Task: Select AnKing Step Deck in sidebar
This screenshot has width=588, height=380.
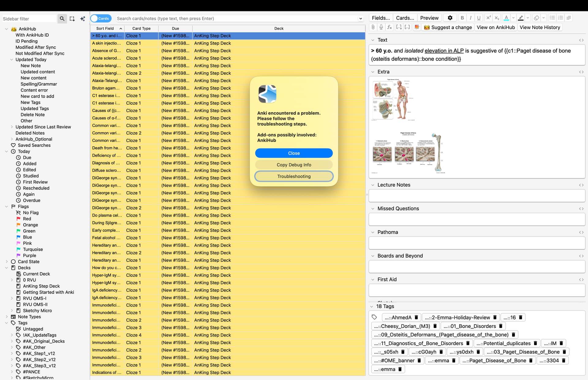Action: (41, 286)
